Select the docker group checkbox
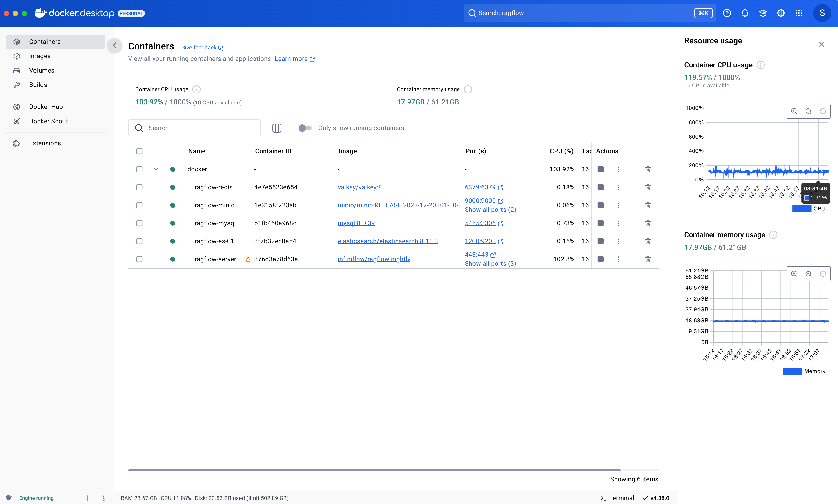 pyautogui.click(x=139, y=169)
